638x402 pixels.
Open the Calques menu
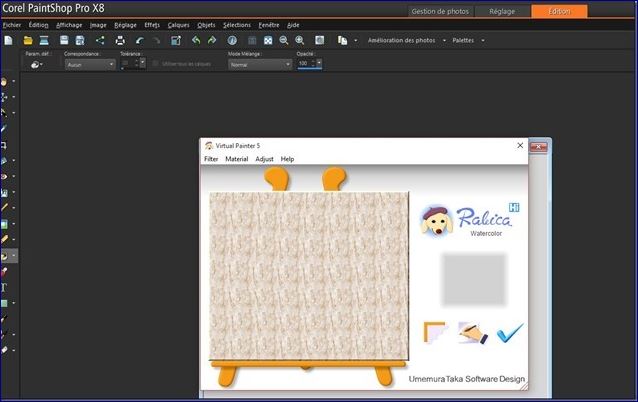(x=178, y=25)
